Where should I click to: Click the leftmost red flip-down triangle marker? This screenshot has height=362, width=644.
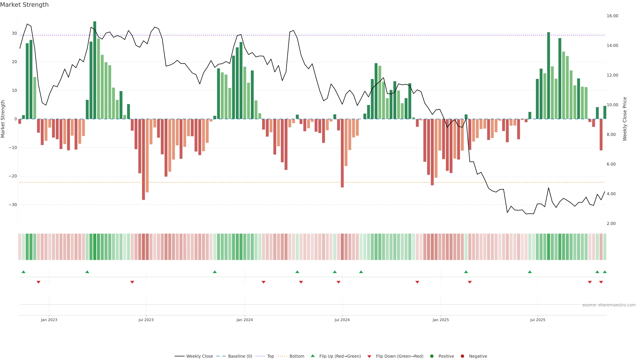pyautogui.click(x=39, y=282)
